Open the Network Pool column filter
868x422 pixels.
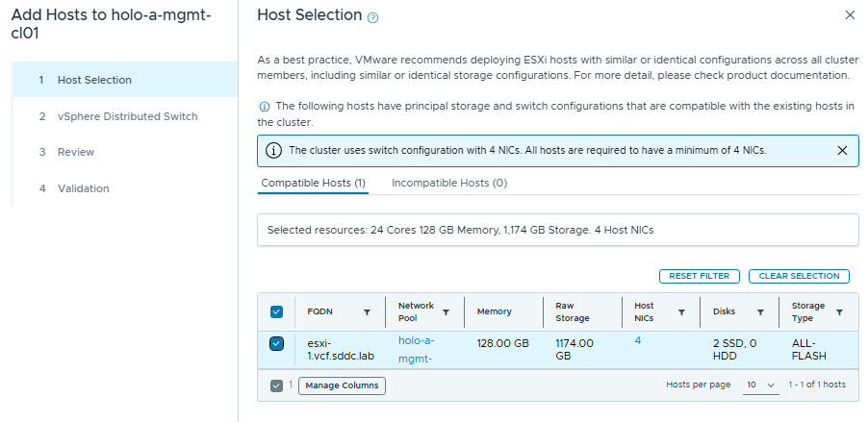pos(446,312)
